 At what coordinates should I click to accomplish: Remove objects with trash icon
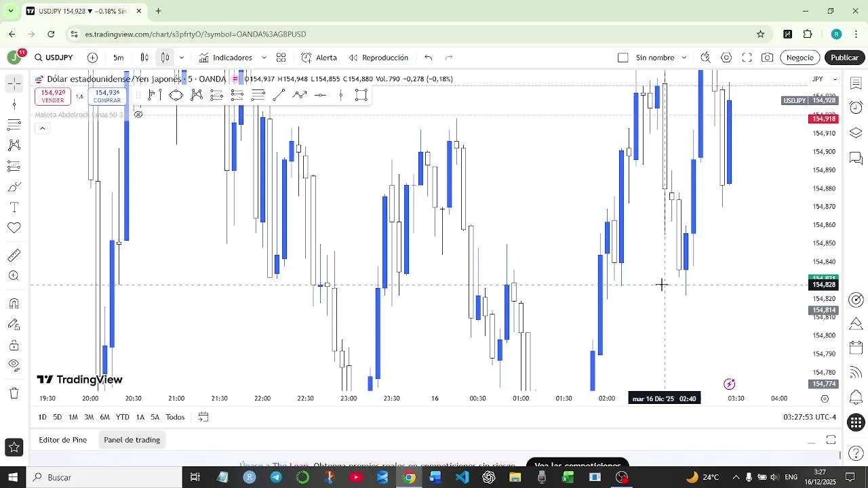[x=14, y=394]
